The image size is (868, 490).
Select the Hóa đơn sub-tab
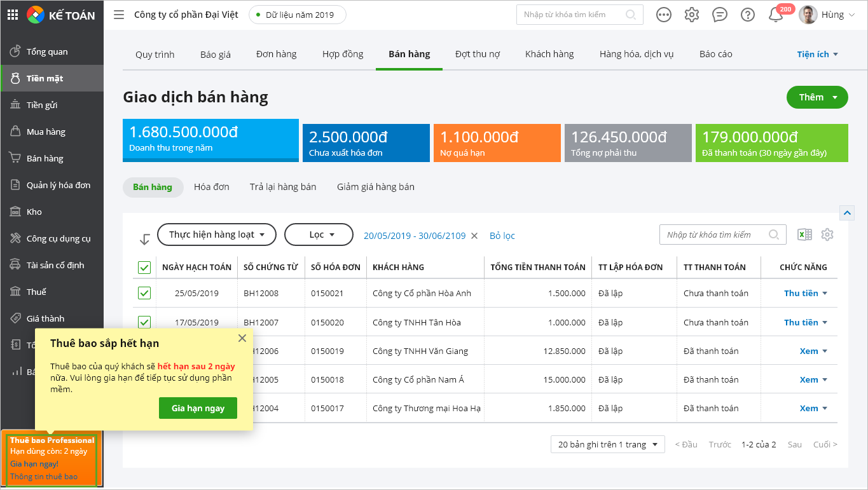[x=211, y=187]
